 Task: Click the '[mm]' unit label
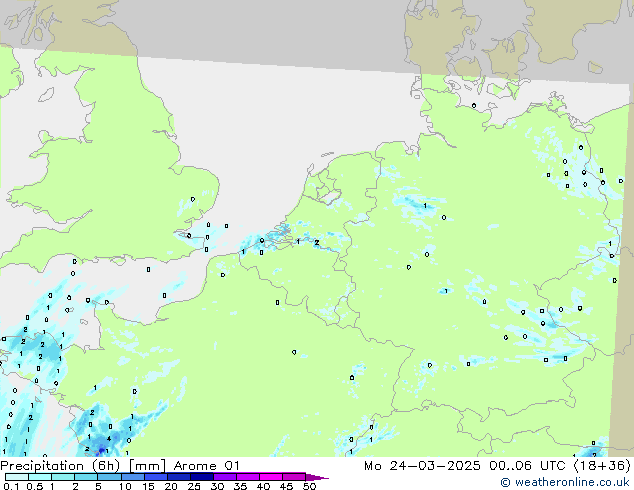pos(147,466)
